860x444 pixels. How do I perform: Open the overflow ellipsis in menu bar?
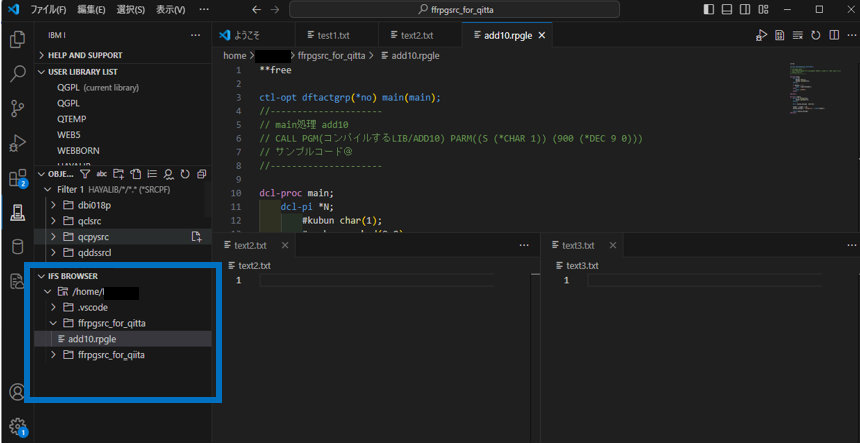pyautogui.click(x=203, y=9)
